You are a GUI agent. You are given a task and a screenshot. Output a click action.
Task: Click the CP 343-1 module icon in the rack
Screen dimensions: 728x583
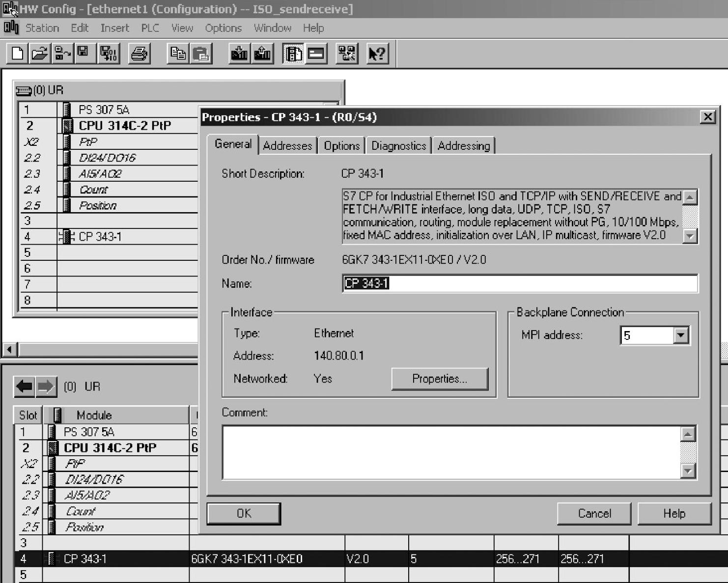pyautogui.click(x=66, y=237)
